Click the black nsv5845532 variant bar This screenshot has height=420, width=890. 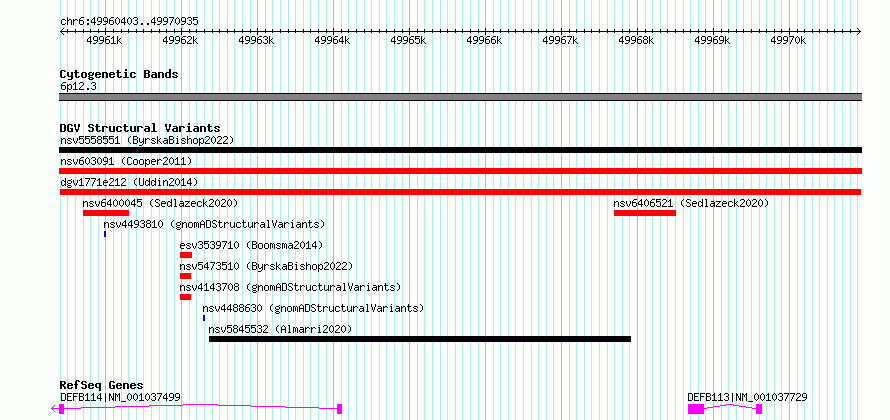point(420,339)
